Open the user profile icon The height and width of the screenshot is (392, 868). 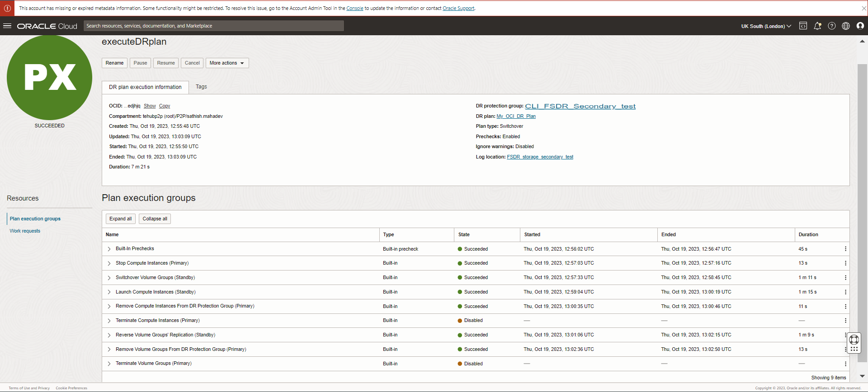[860, 26]
